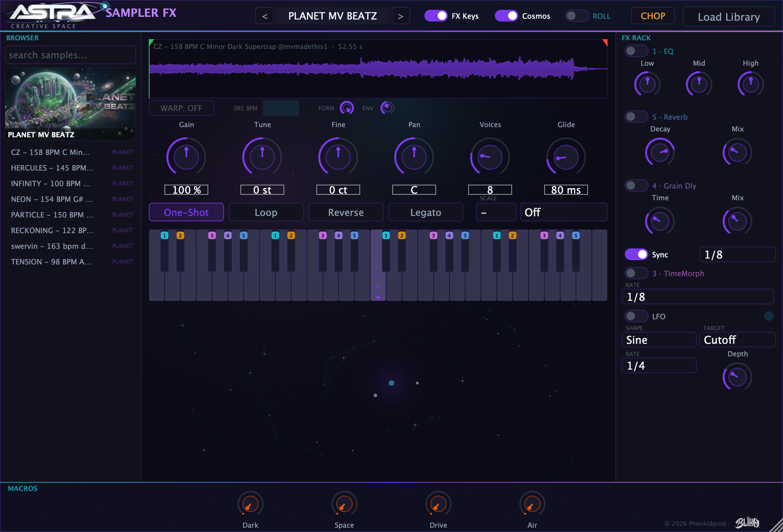The image size is (783, 532).
Task: Click the Fine tuning knob
Action: [x=338, y=156]
